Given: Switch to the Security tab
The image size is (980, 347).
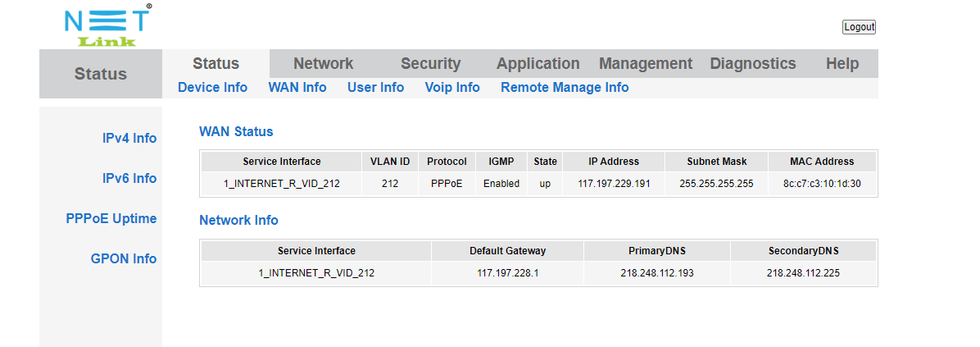Looking at the screenshot, I should click(x=430, y=63).
